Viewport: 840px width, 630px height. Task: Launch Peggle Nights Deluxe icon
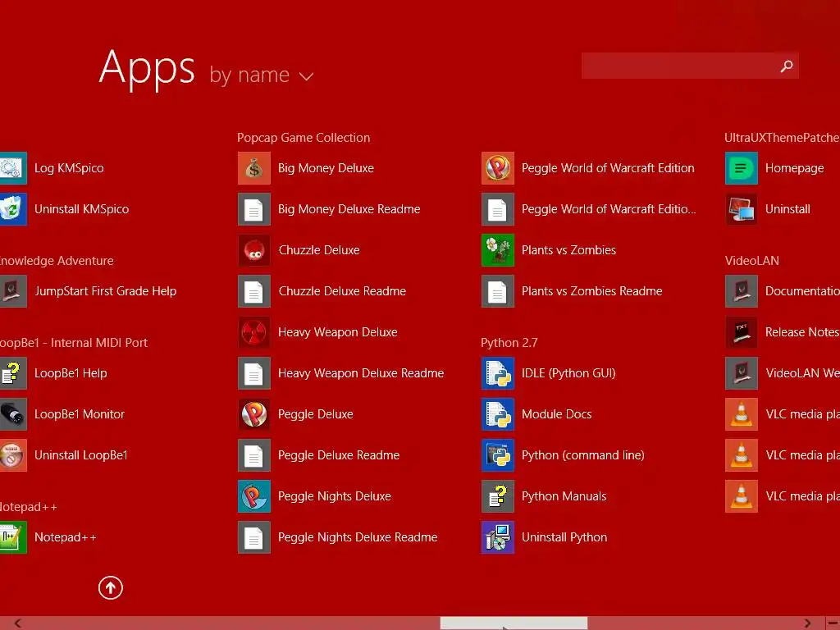pyautogui.click(x=254, y=496)
